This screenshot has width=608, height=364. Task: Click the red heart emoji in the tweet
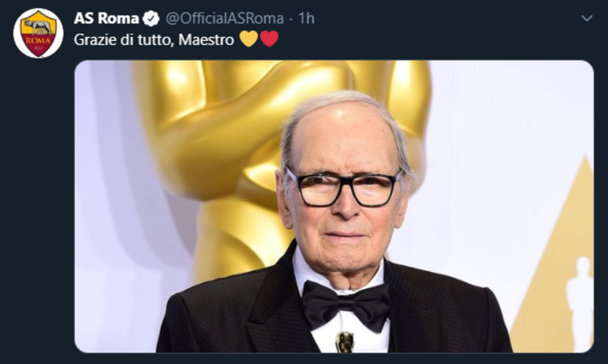[x=269, y=39]
